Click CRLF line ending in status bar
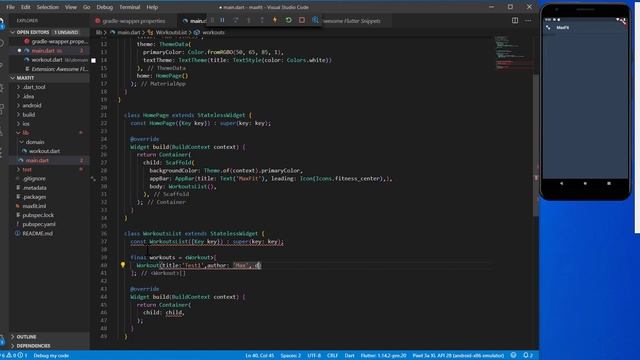 pos(332,356)
